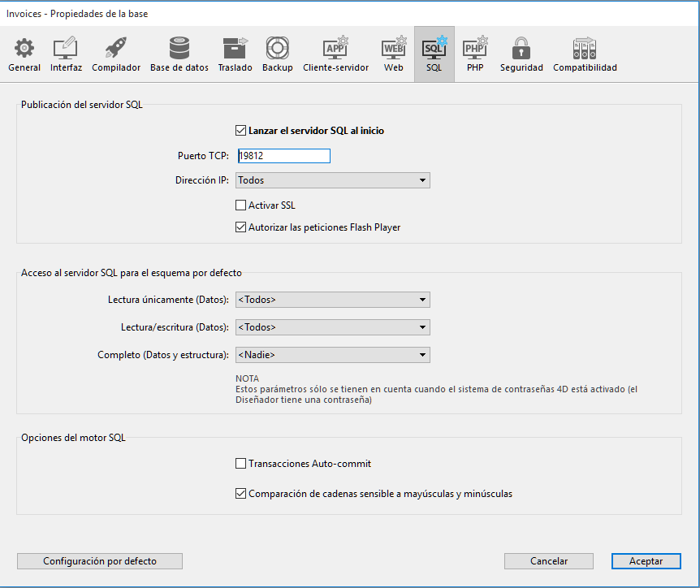This screenshot has height=588, width=700.
Task: Enable Transacciones Auto-commit option
Action: [x=240, y=464]
